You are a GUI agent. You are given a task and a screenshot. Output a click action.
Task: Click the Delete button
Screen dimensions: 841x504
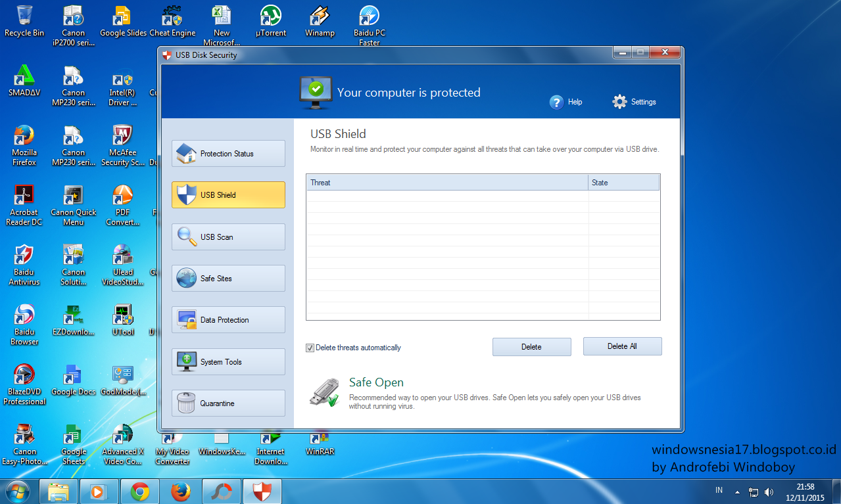click(x=531, y=346)
